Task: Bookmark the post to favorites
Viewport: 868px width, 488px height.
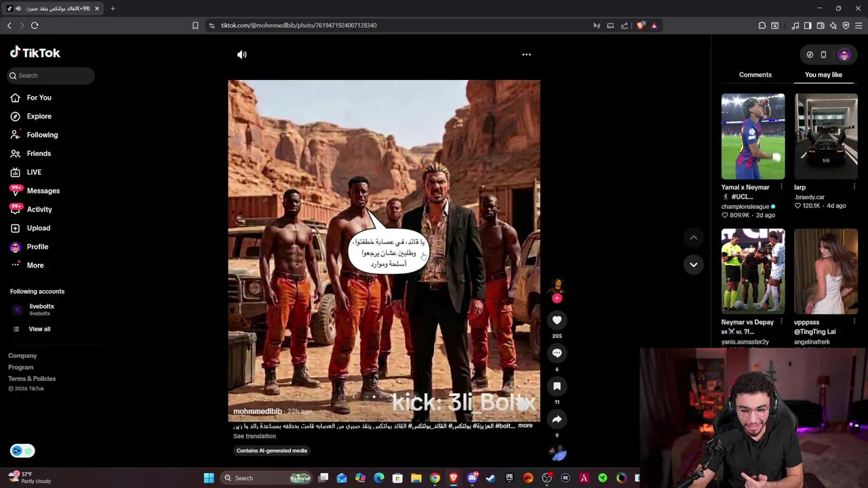Action: (x=557, y=386)
